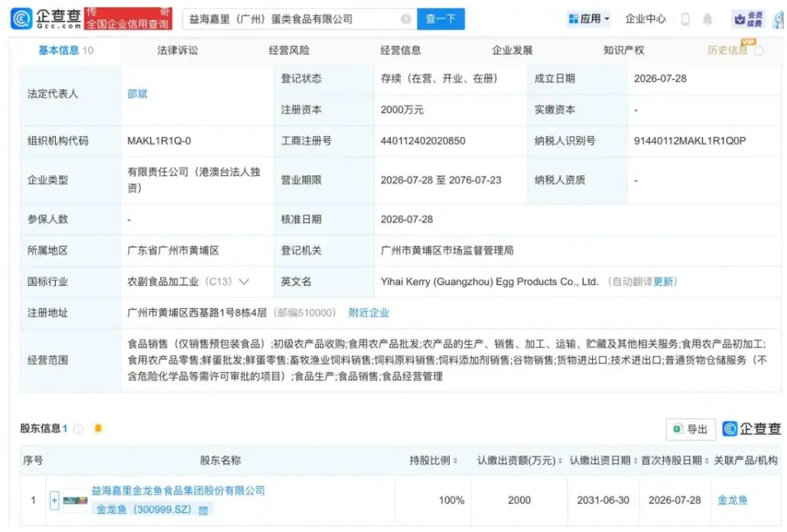Open 企业中心 in the header
Image resolution: width=787 pixels, height=532 pixels.
[645, 19]
